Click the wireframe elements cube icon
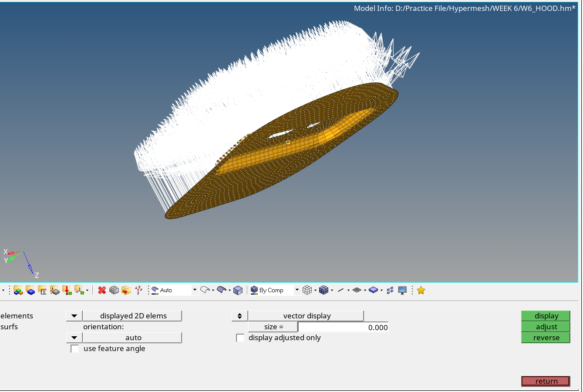The width and height of the screenshot is (583, 392). [x=307, y=290]
